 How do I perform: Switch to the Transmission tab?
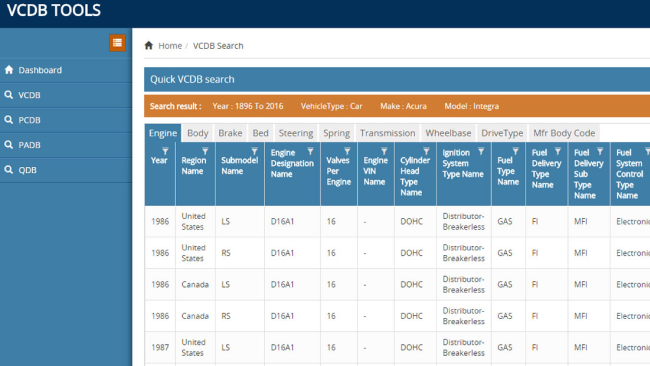pos(388,133)
